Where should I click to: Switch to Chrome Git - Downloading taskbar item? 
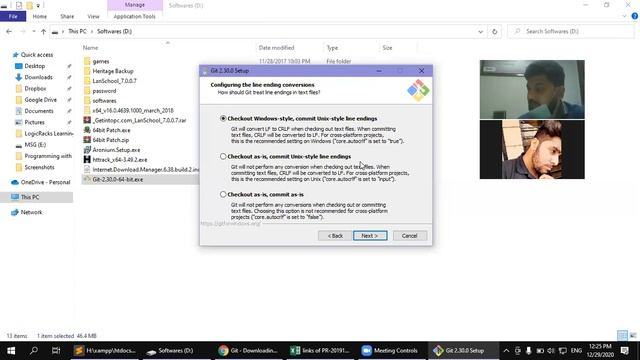[248, 351]
